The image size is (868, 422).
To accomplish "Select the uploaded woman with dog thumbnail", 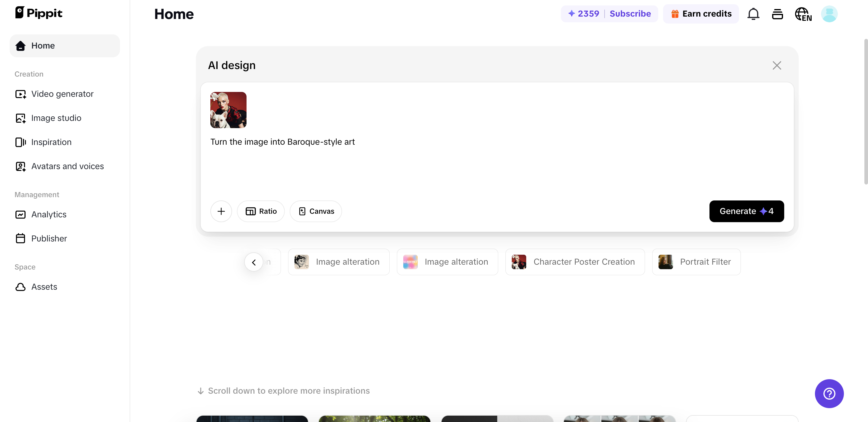I will (228, 110).
